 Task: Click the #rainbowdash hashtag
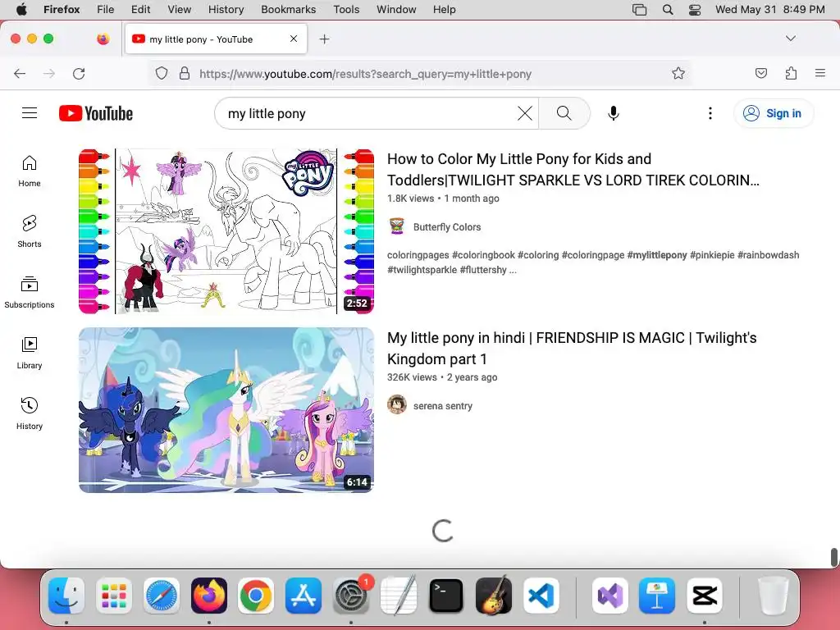tap(768, 255)
